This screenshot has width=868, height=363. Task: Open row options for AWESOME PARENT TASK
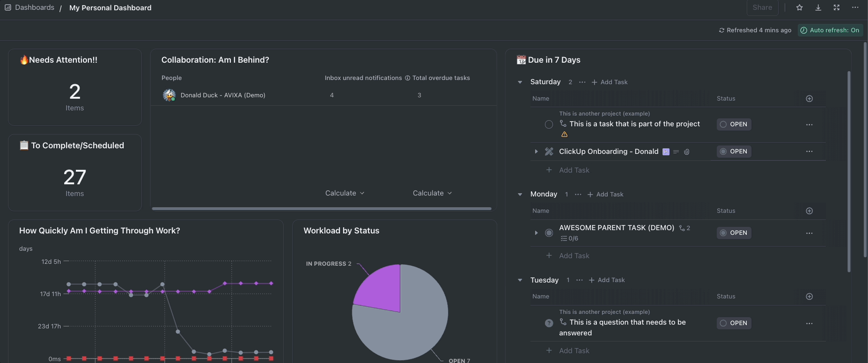pyautogui.click(x=809, y=233)
